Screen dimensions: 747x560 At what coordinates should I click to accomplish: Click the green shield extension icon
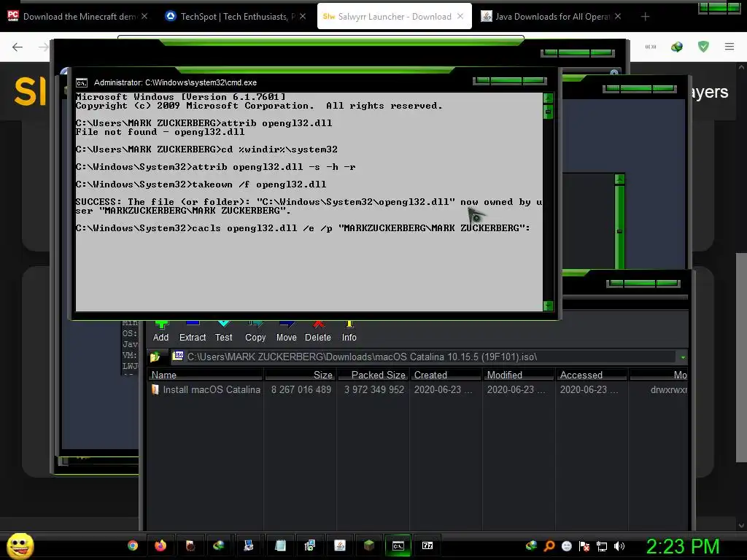pos(703,47)
